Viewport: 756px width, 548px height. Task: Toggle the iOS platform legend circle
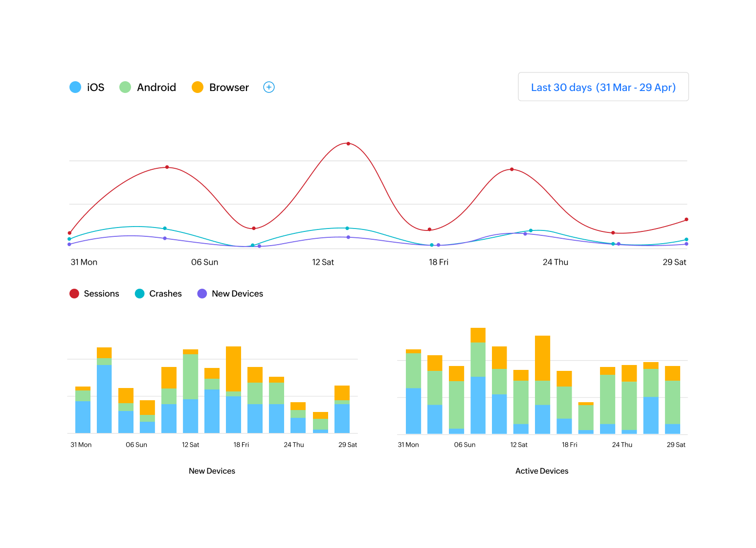point(75,87)
